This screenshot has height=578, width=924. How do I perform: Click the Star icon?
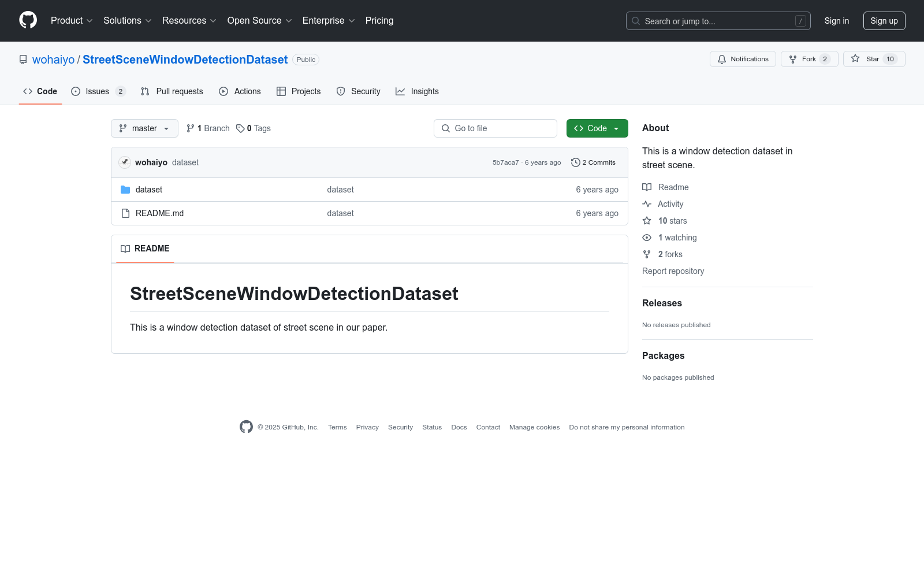pyautogui.click(x=855, y=59)
